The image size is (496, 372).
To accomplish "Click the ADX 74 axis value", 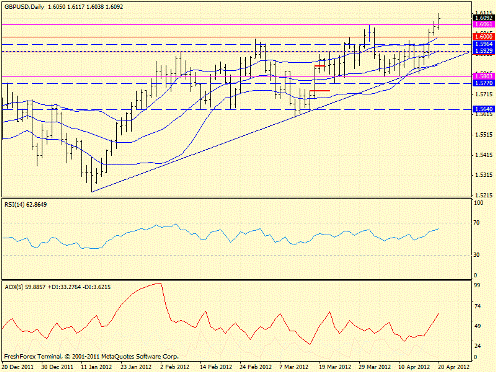I will point(477,306).
